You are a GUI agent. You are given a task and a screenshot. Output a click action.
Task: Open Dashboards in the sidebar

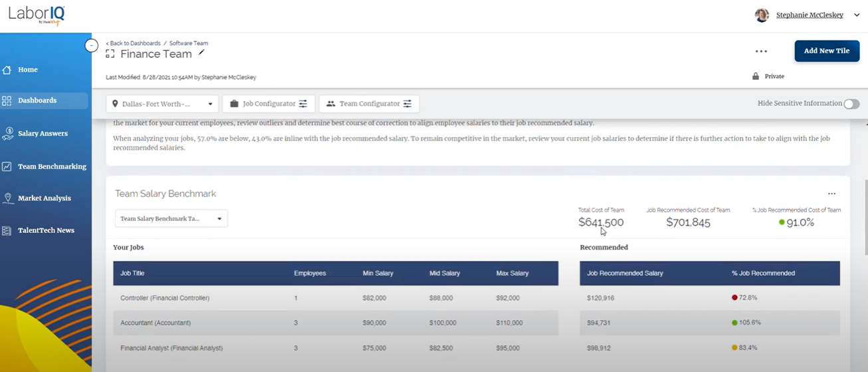coord(37,100)
